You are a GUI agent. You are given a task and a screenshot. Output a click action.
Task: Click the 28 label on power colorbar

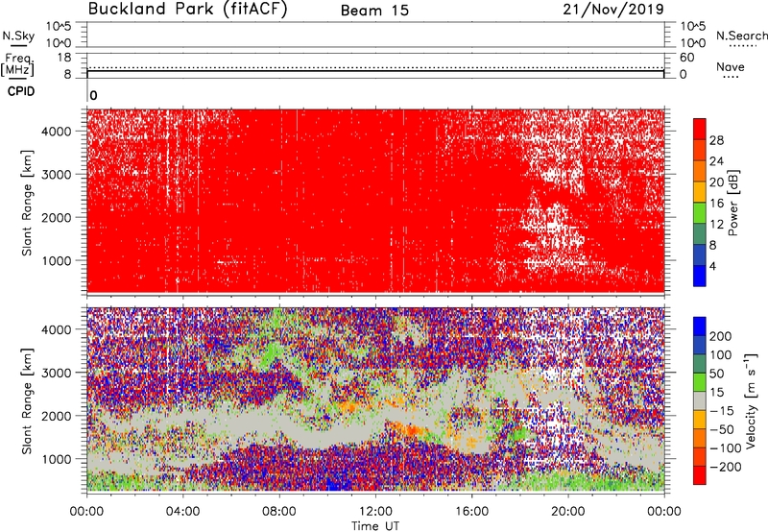[x=716, y=140]
